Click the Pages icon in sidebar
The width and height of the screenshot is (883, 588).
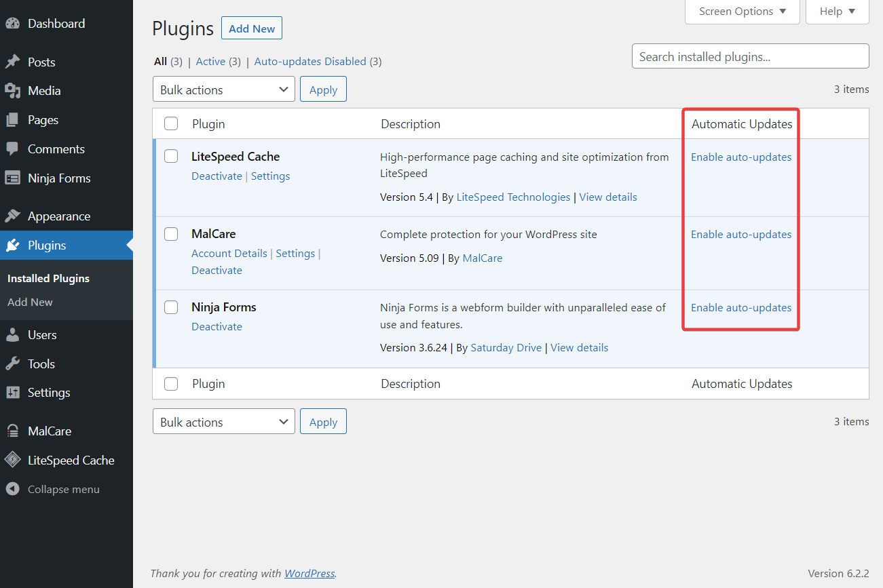pos(13,120)
